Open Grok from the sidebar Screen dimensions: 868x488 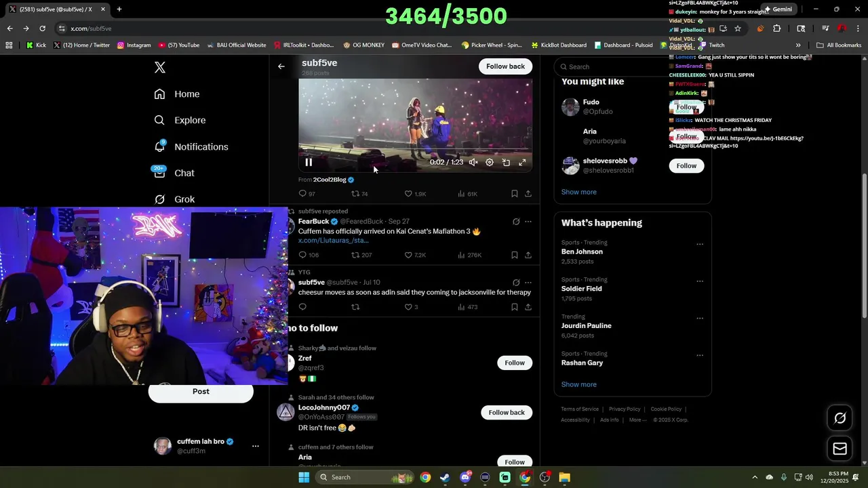[174, 199]
